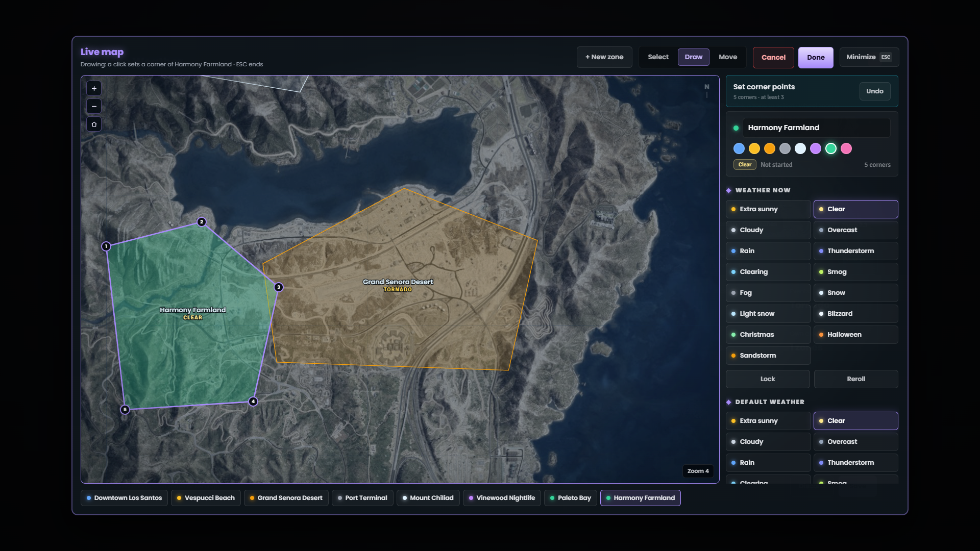Set current weather to Extra sunny

click(768, 209)
